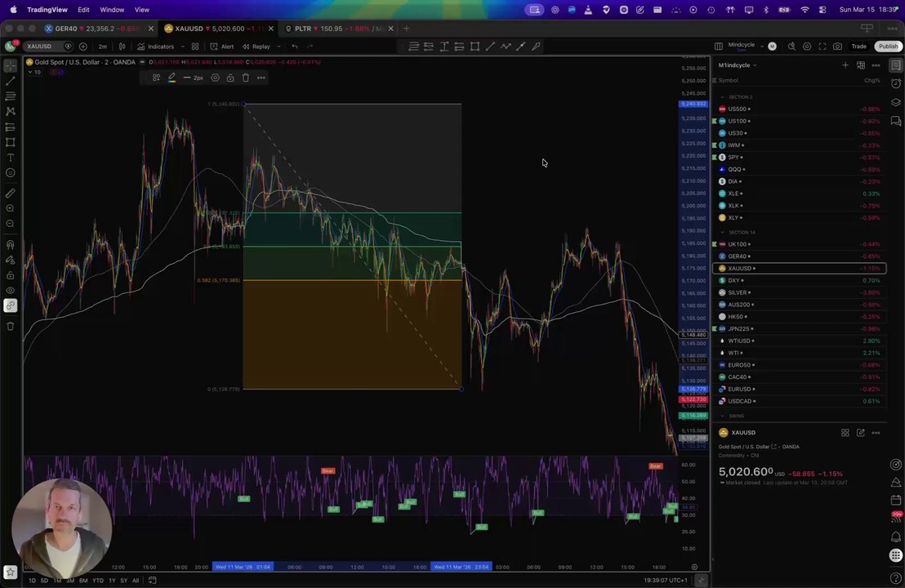
Task: Delete the selected drawing with trash icon
Action: (246, 78)
